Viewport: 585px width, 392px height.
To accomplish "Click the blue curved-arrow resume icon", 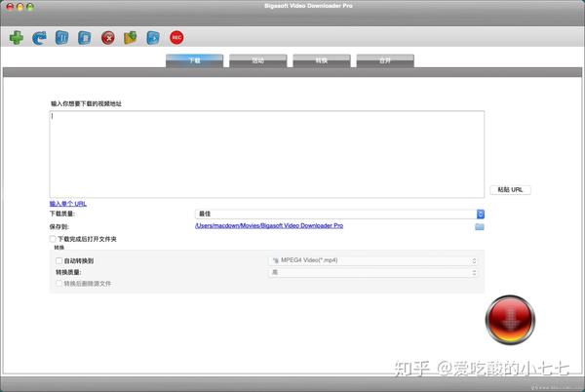I will pos(39,38).
